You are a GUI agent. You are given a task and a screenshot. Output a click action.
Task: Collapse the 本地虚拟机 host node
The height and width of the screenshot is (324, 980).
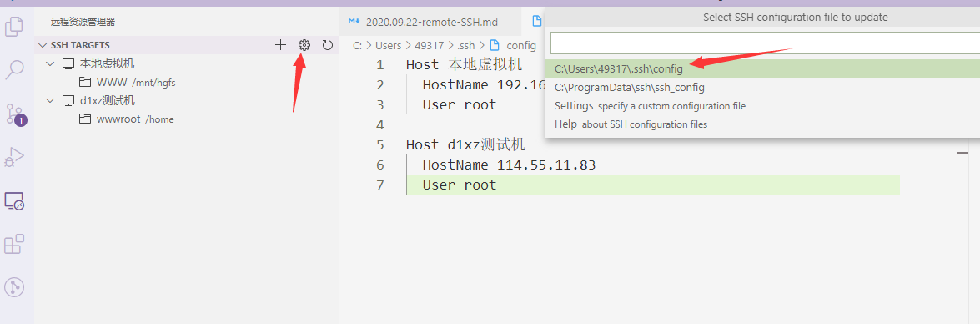50,63
